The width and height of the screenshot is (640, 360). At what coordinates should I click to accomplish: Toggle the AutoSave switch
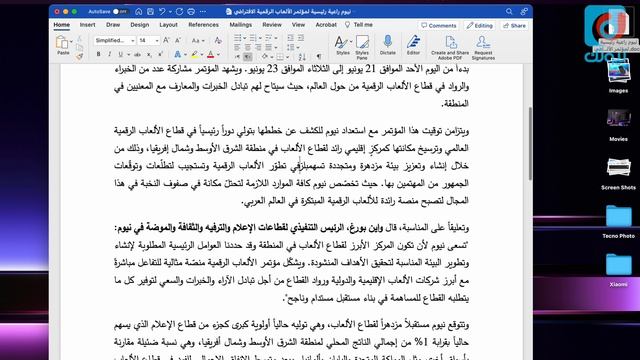[120, 11]
